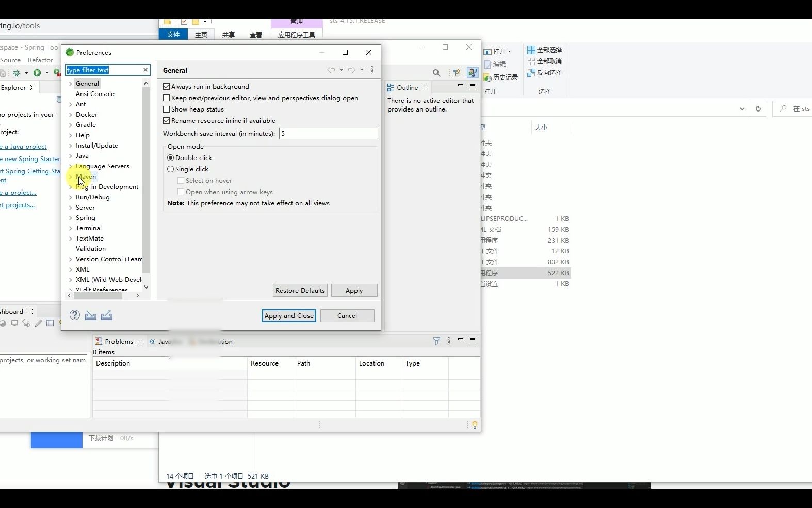Click the green Run icon in STS toolbar
This screenshot has height=508, width=812.
(37, 73)
